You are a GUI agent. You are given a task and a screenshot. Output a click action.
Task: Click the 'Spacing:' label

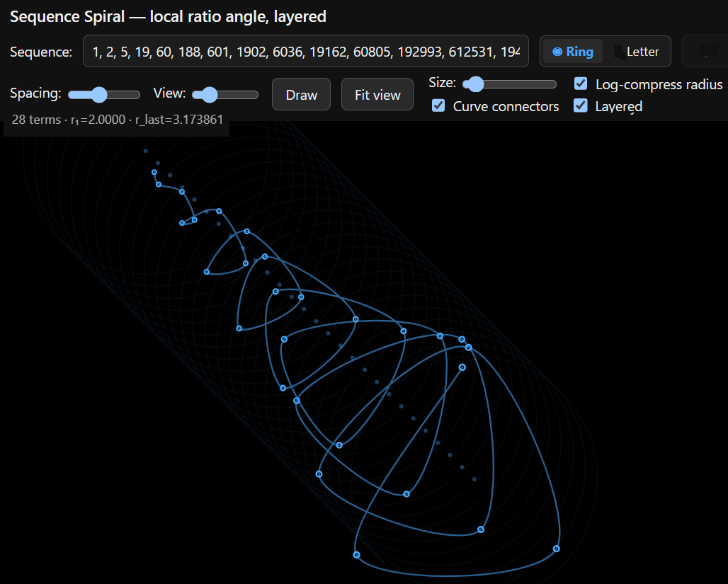coord(35,93)
